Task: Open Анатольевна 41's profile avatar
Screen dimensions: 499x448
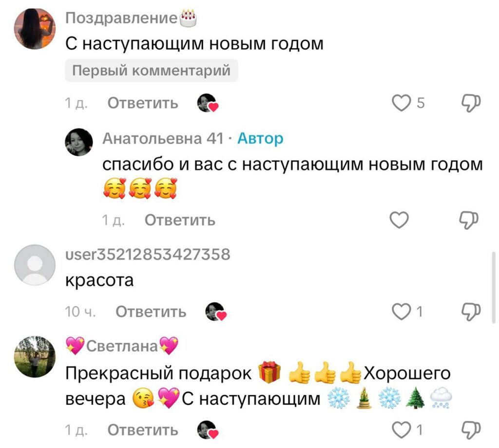Action: pos(79,142)
